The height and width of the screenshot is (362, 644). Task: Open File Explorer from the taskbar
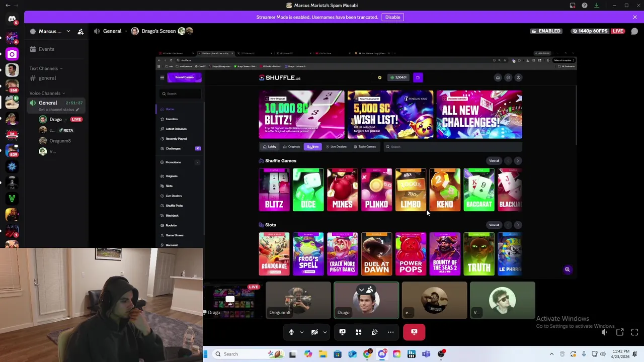(x=323, y=354)
